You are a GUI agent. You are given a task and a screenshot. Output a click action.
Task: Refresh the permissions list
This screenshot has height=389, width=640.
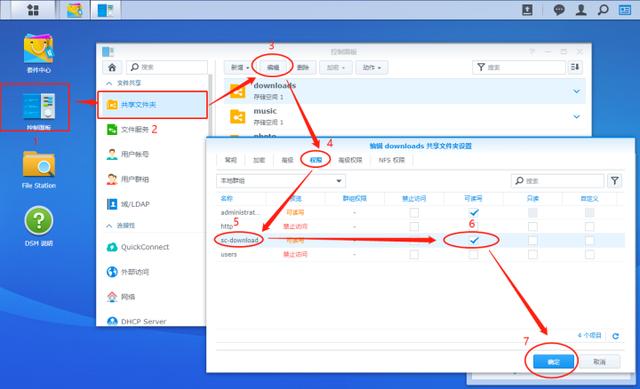click(615, 336)
